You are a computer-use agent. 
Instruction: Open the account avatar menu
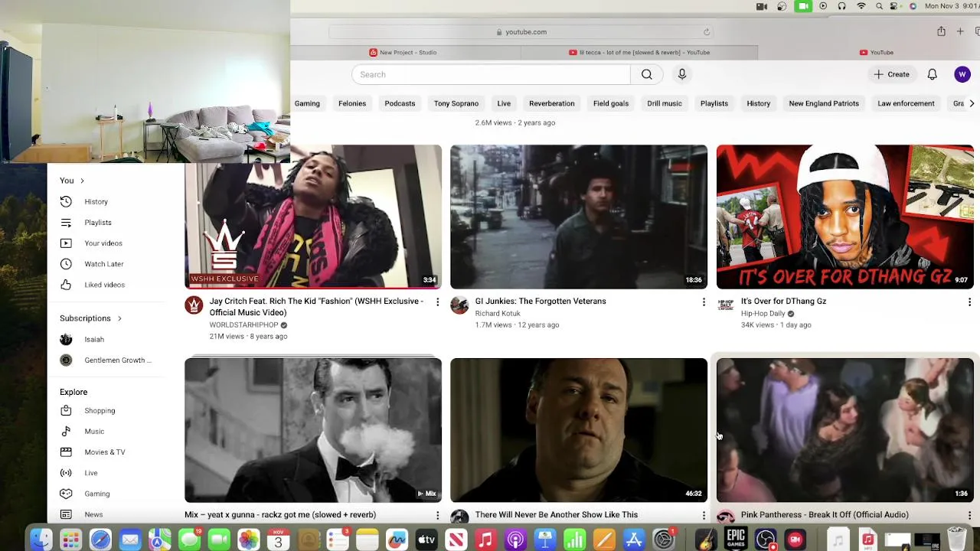[x=962, y=74]
